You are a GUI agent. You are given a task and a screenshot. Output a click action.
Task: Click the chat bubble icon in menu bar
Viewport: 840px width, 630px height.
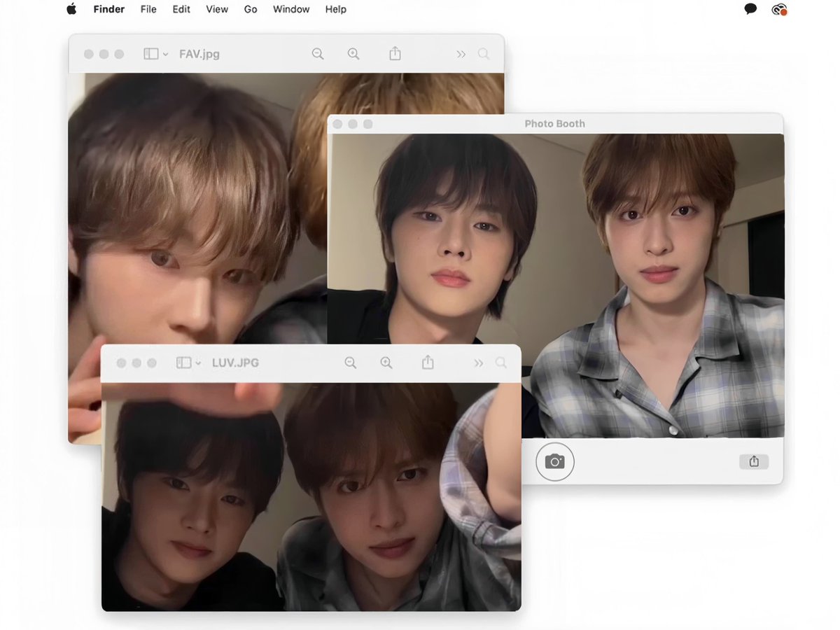750,9
